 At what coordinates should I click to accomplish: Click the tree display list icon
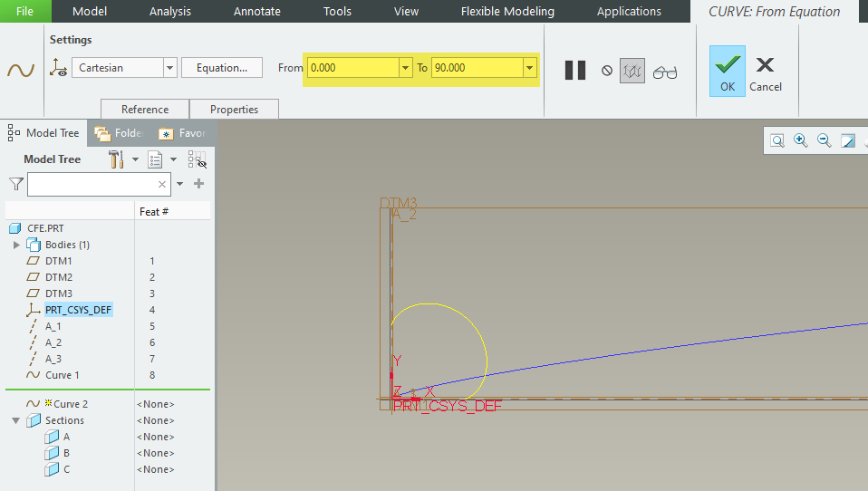pos(155,159)
